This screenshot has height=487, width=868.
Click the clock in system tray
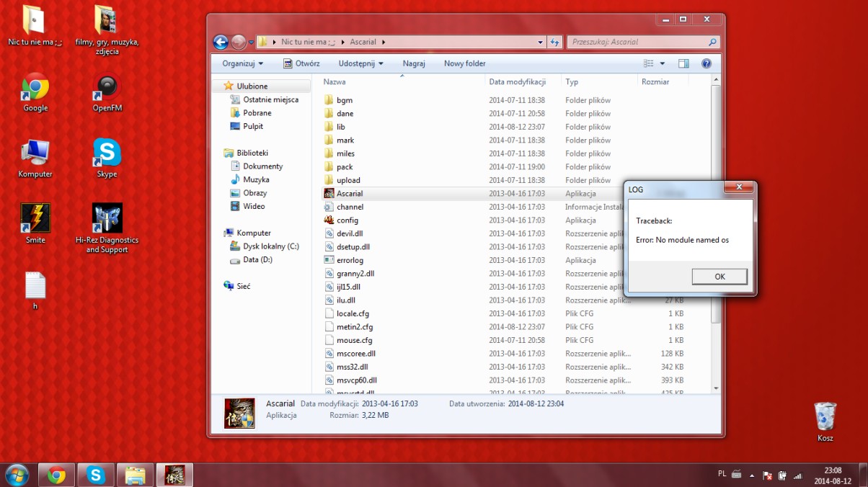tap(833, 475)
